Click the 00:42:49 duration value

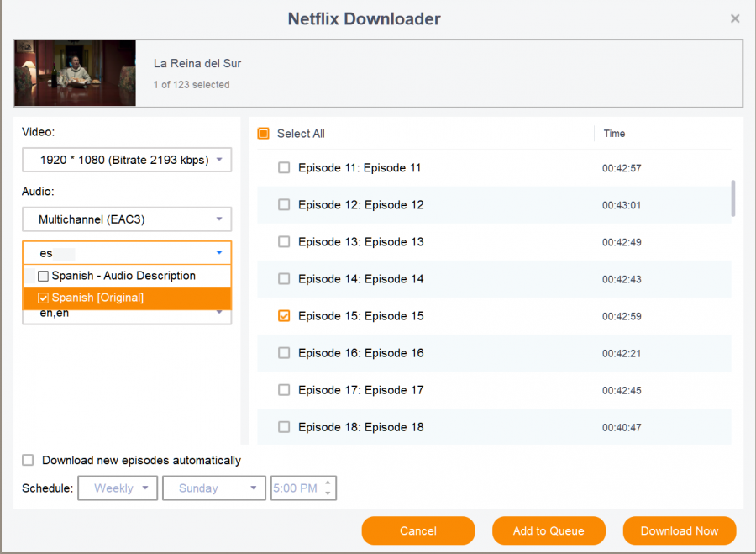coord(622,242)
